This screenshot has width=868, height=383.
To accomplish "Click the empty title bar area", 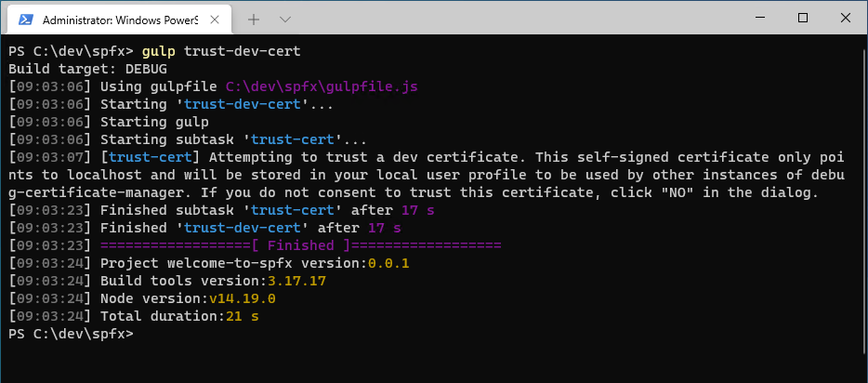I will (511, 18).
